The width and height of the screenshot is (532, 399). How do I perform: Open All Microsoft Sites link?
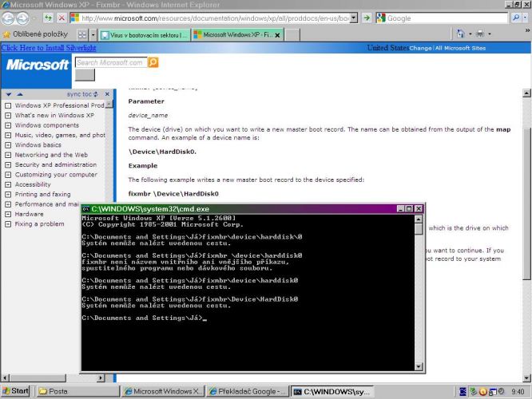(460, 48)
